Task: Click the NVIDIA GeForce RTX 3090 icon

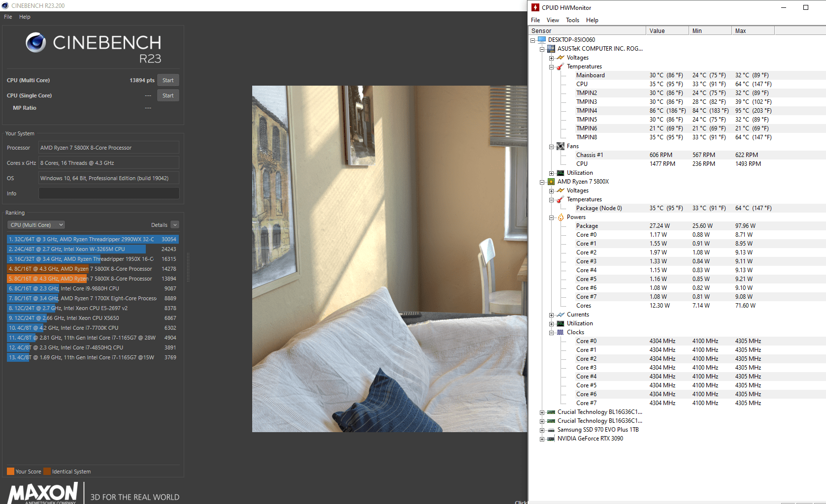Action: [551, 439]
